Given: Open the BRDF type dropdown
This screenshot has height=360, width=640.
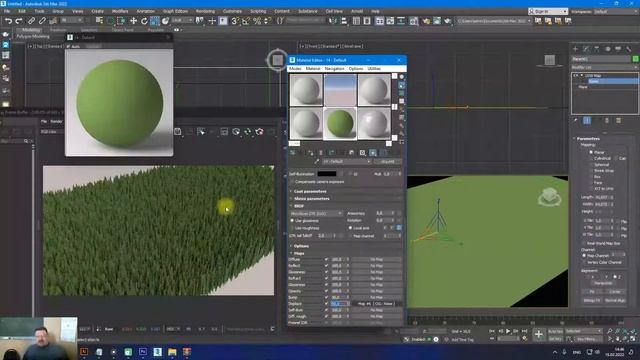Looking at the screenshot, I should [x=316, y=213].
